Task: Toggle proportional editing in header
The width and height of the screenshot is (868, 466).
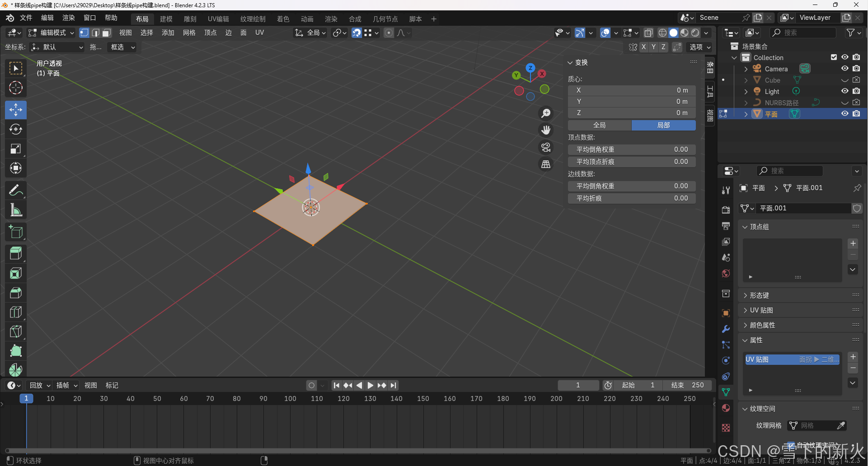Action: pyautogui.click(x=389, y=33)
